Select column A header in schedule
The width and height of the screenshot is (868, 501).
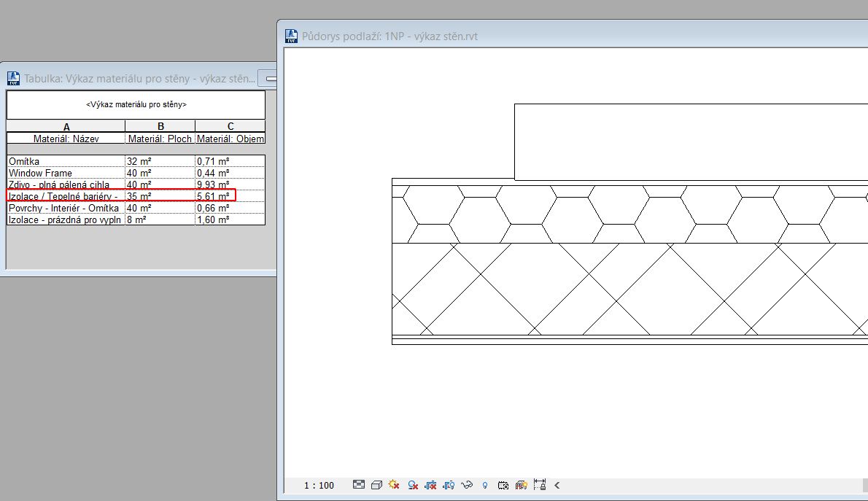click(66, 126)
